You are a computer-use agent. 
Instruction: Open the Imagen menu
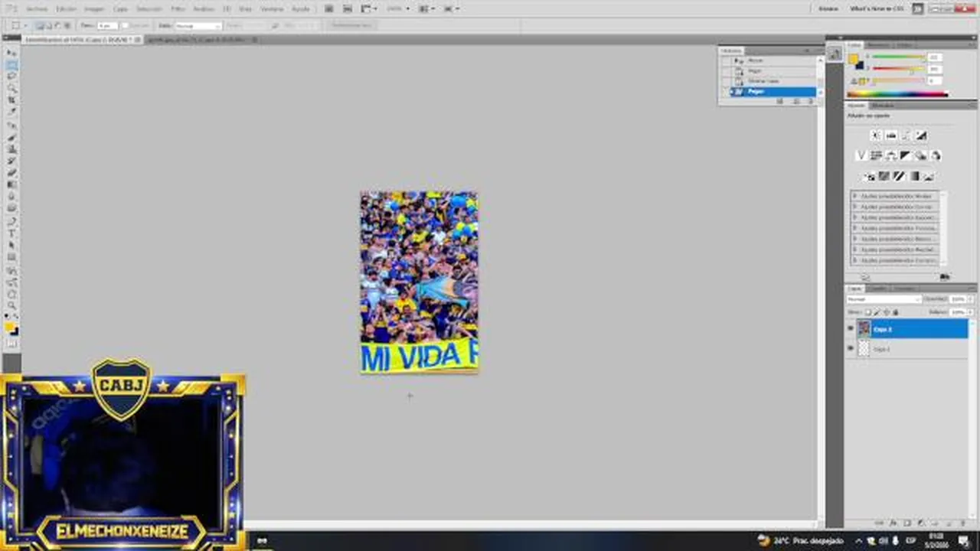(94, 8)
